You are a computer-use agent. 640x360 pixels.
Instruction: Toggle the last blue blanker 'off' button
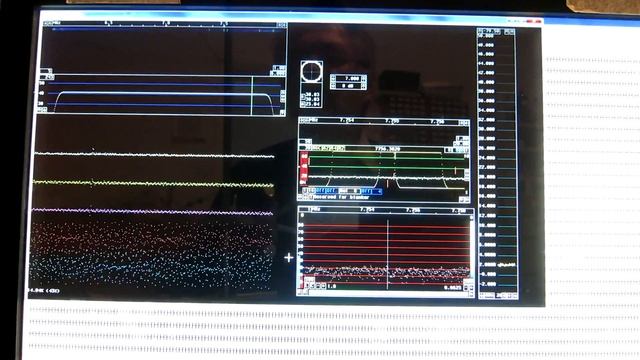[366, 191]
